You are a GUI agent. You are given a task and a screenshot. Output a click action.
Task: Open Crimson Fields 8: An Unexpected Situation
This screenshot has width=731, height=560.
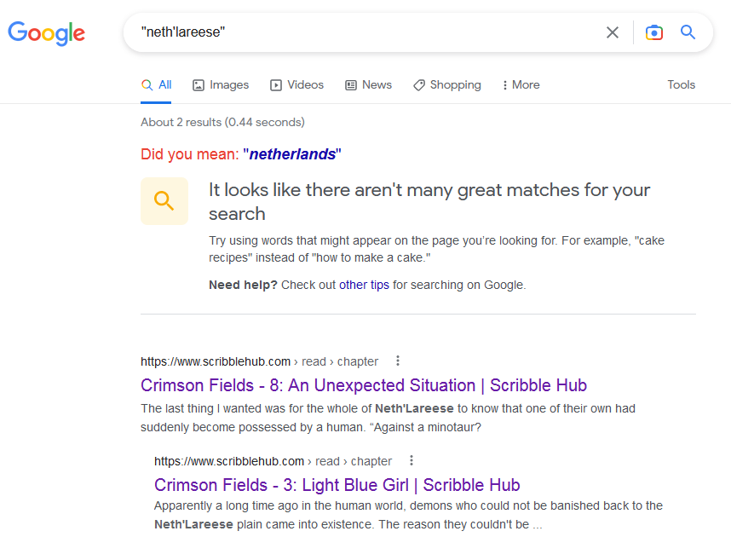point(364,385)
